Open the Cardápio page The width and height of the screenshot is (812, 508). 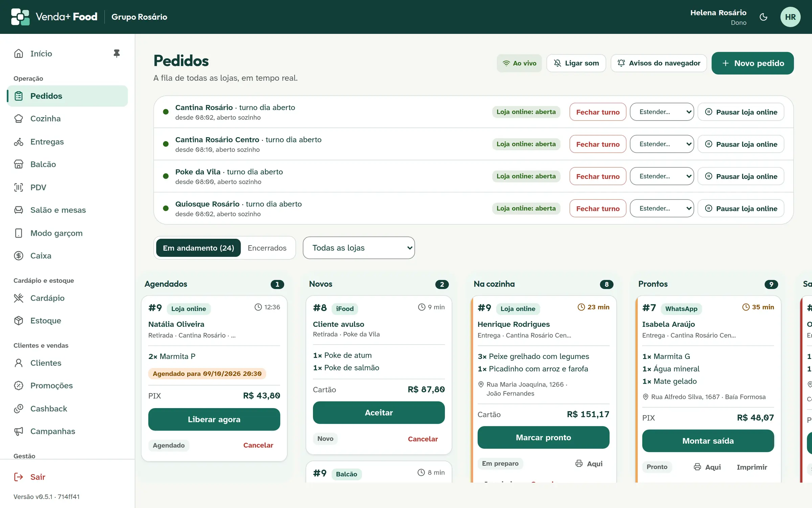67,298
